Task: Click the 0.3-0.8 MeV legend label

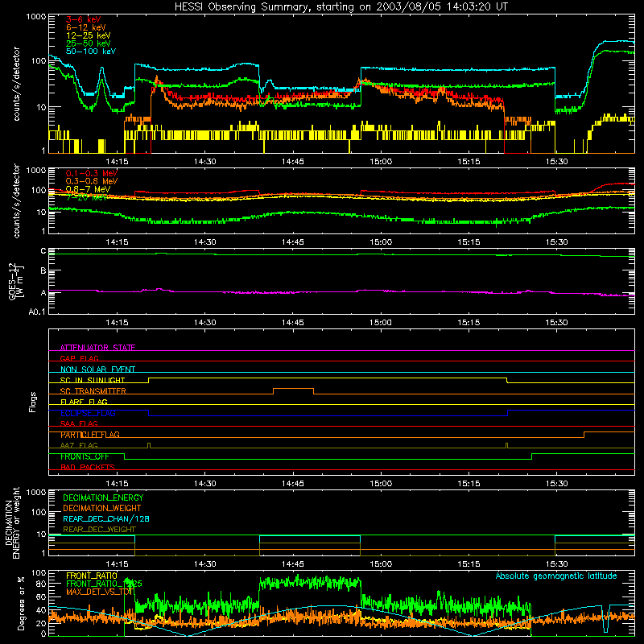Action: tap(92, 181)
